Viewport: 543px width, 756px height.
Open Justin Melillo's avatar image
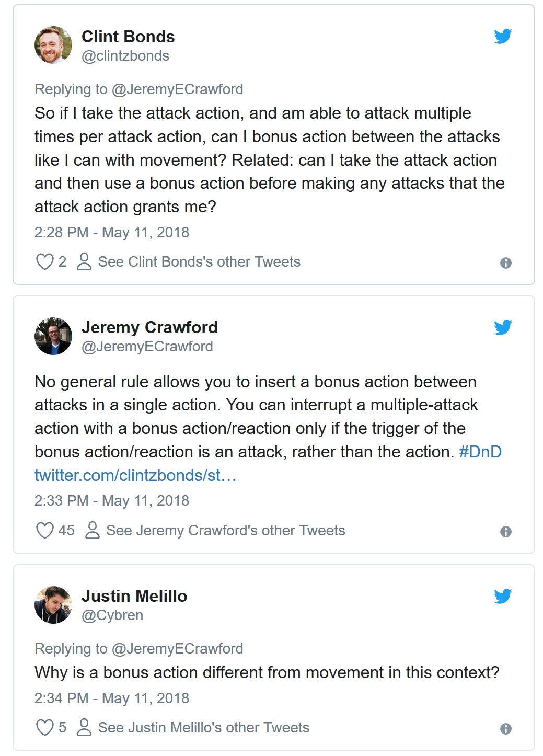tap(53, 605)
